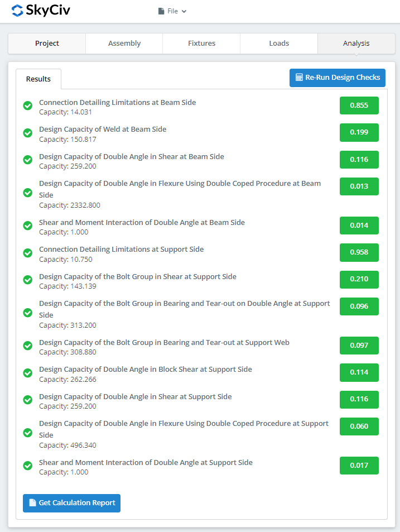Image resolution: width=400 pixels, height=532 pixels.
Task: Expand Connection Detailing Limitations at Support Side row
Action: click(x=121, y=250)
